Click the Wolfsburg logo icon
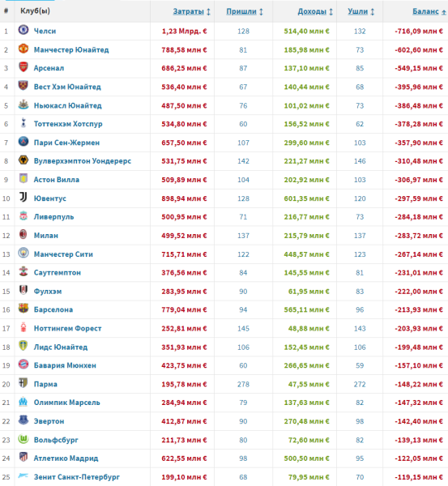The image size is (448, 486). coord(23,438)
